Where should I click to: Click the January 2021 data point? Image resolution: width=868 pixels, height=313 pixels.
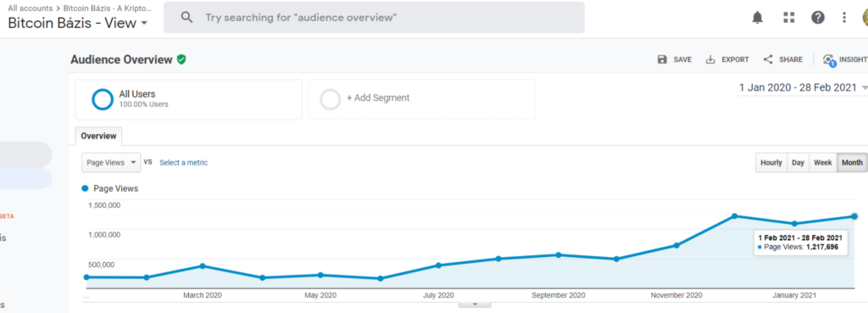tap(794, 224)
